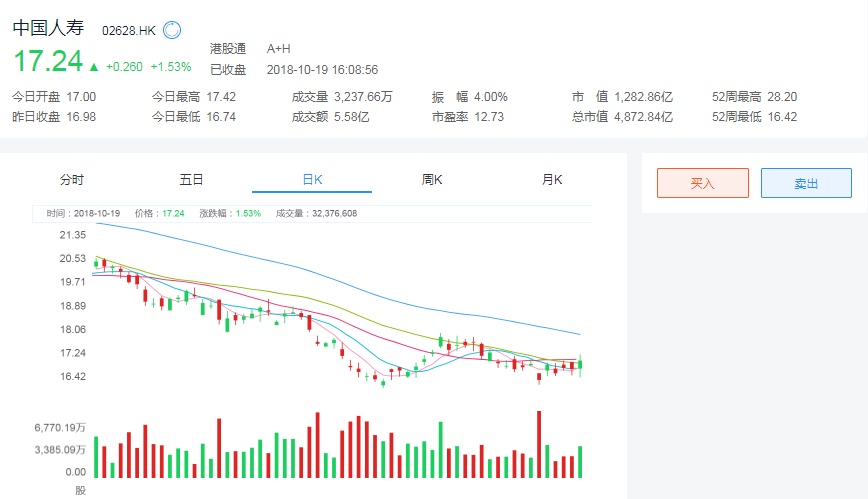This screenshot has width=868, height=499.
Task: Click the stock name 中国人寿
Action: 49,29
